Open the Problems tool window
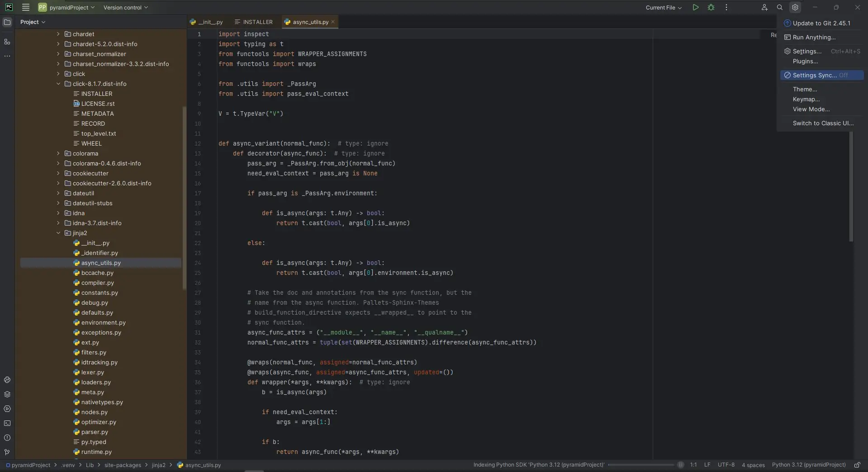 pyautogui.click(x=7, y=438)
